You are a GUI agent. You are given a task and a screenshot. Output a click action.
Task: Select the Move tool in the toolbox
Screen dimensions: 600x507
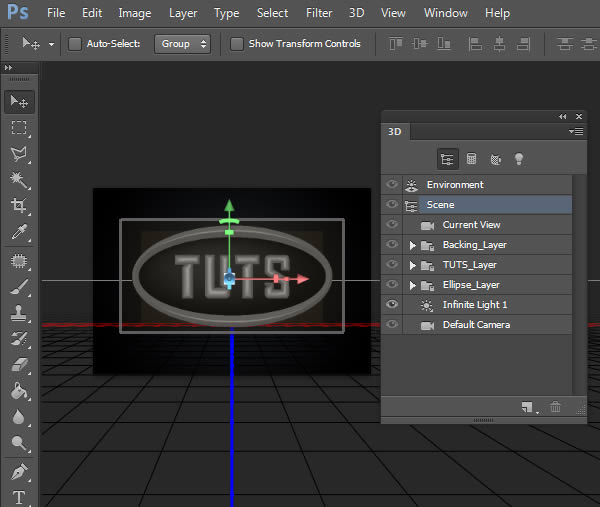point(19,102)
